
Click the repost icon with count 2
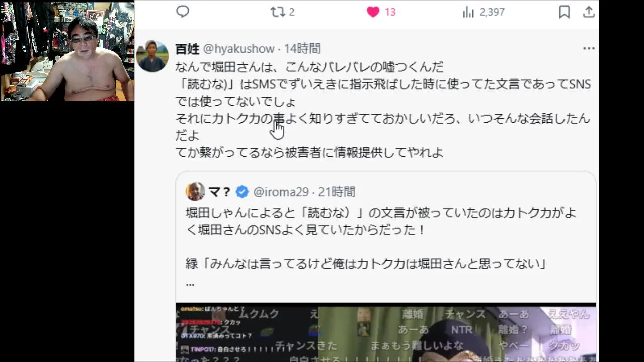pos(278,12)
